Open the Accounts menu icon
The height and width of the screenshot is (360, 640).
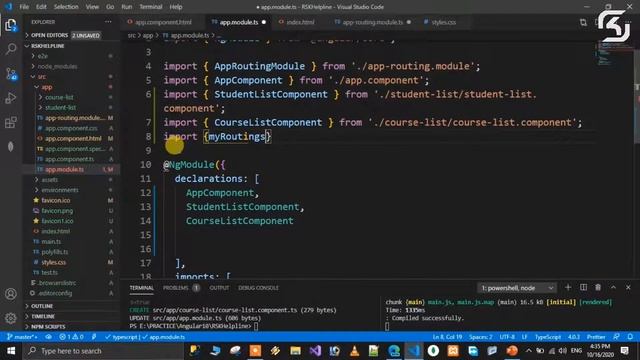coord(11,294)
